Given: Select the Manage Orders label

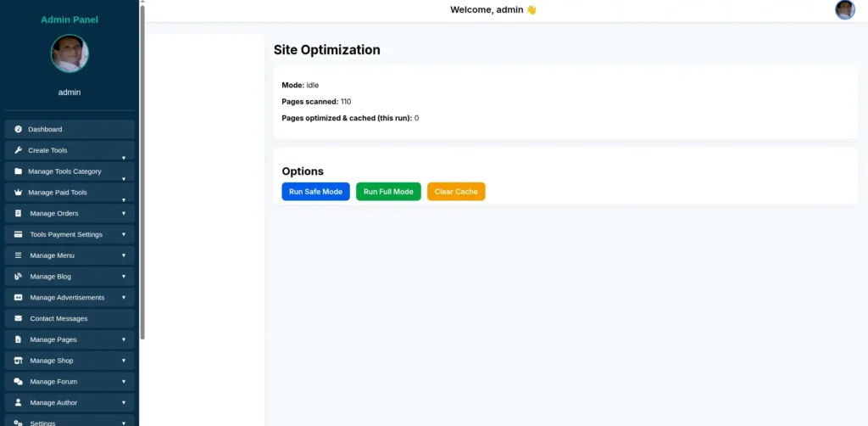Looking at the screenshot, I should (54, 213).
